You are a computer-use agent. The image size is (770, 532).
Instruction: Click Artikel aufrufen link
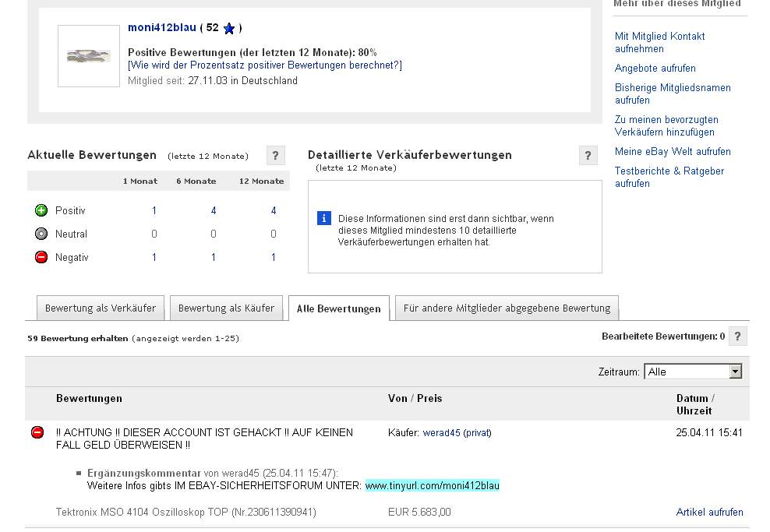[709, 513]
